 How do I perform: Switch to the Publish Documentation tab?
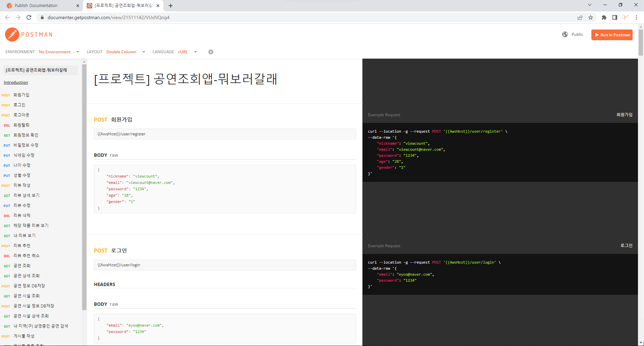[x=42, y=6]
